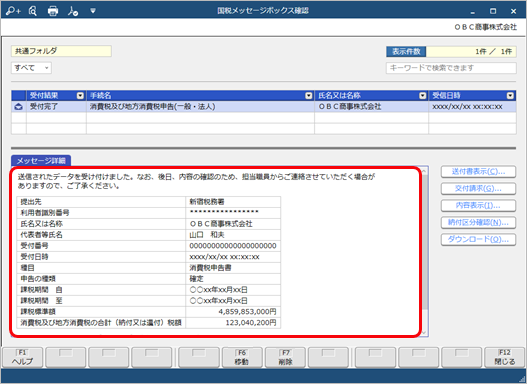This screenshot has width=527, height=384.
Task: Click the zoom-in magnifier icon in title bar
Action: [13, 11]
